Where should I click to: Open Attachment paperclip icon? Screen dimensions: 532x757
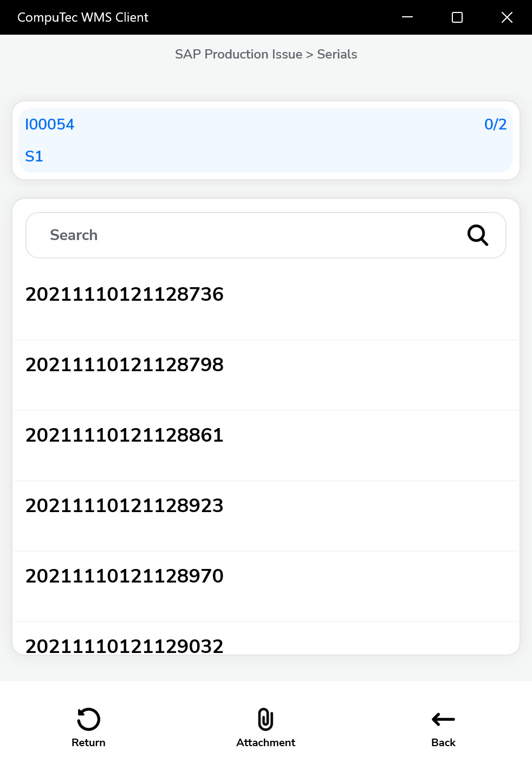tap(265, 720)
